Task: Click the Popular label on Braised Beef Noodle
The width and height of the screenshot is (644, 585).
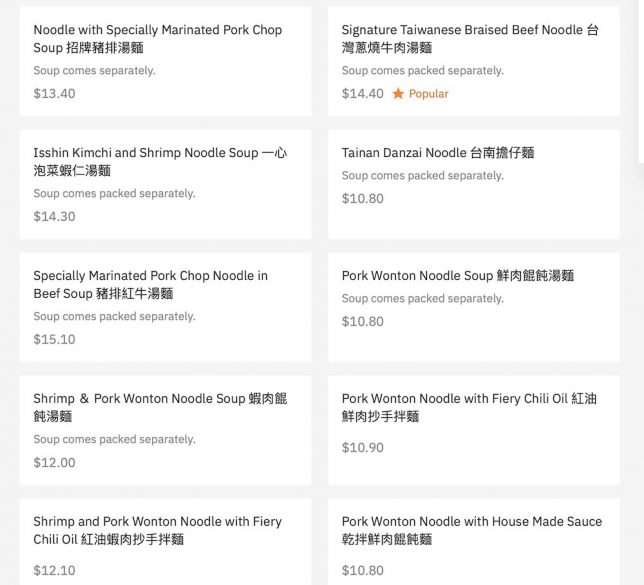Action: 428,94
